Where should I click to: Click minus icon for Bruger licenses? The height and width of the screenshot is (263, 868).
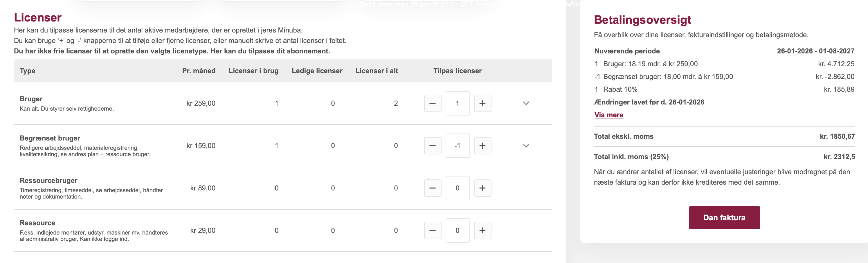pos(433,103)
